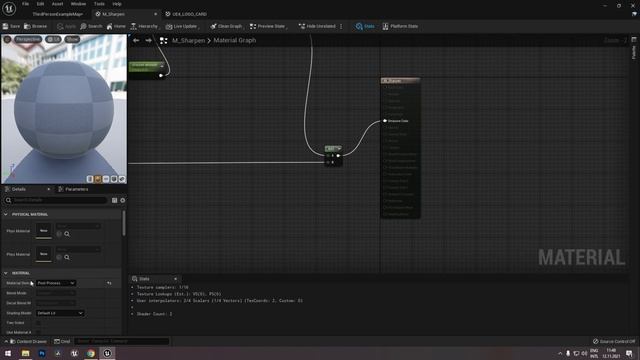
Task: Open the Window menu
Action: click(78, 4)
